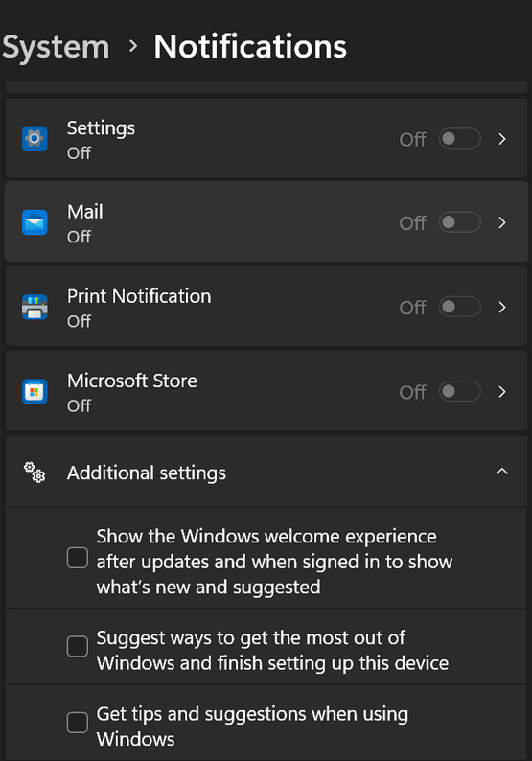
Task: Click Off subtitle under Mail label
Action: (x=80, y=237)
